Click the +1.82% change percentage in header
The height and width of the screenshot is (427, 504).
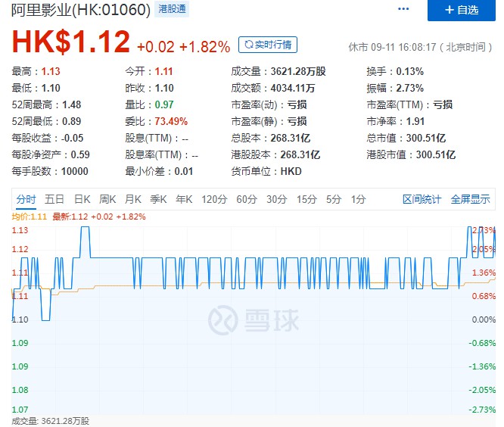pyautogui.click(x=205, y=47)
